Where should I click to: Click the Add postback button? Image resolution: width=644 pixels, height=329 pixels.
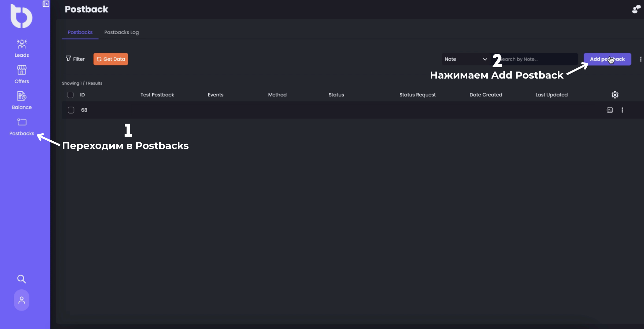click(x=607, y=59)
